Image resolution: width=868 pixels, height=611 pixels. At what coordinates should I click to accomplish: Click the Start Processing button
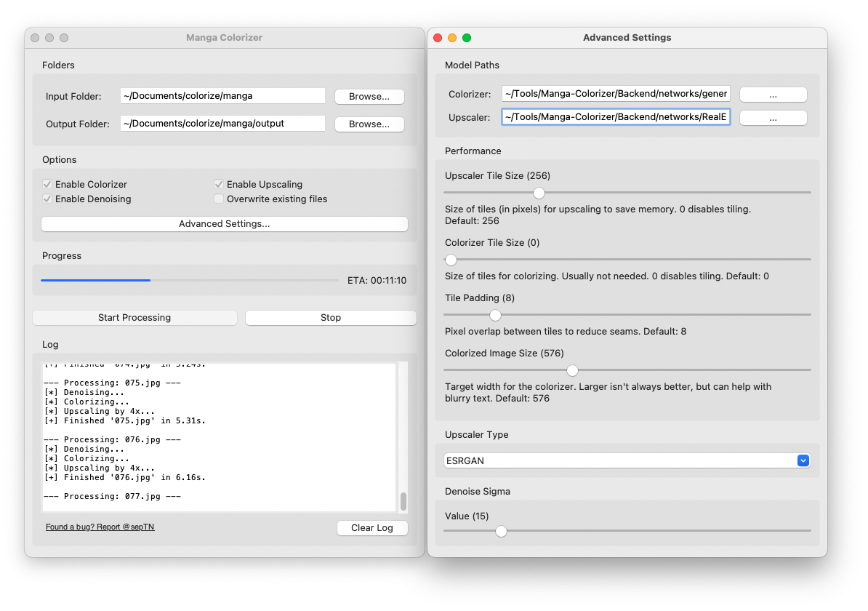pyautogui.click(x=134, y=318)
